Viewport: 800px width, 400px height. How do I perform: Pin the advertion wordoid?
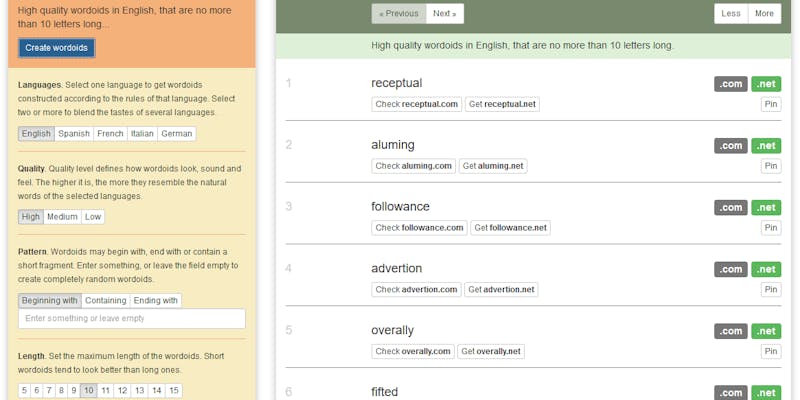[x=771, y=289]
